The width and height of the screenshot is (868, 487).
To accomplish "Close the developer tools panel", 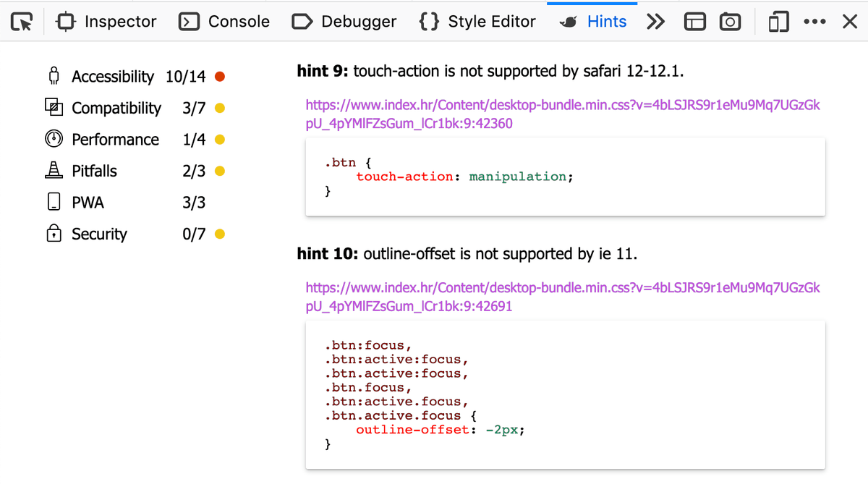I will tap(850, 22).
